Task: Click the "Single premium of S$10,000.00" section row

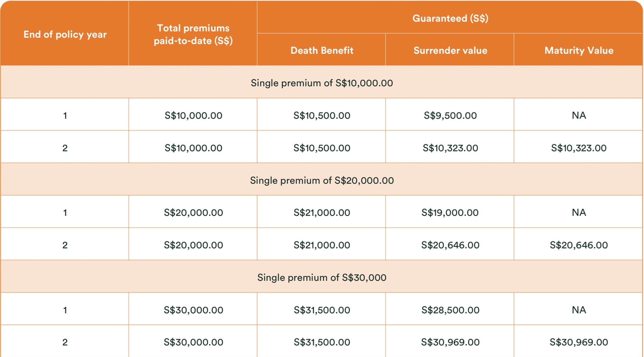Action: pyautogui.click(x=322, y=83)
